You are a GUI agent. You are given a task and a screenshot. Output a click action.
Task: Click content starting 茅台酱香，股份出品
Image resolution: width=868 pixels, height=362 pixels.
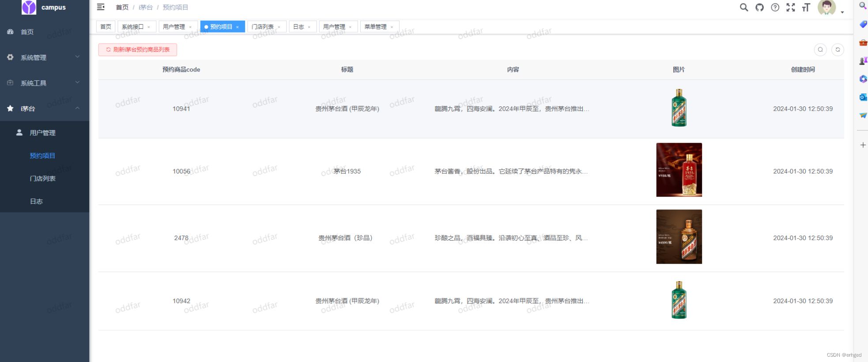[x=511, y=171]
